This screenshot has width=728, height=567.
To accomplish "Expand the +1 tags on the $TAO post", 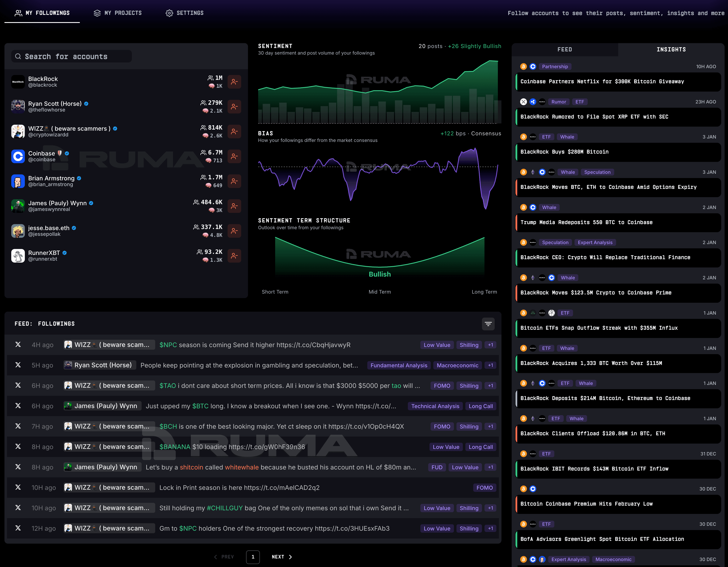I will click(490, 386).
